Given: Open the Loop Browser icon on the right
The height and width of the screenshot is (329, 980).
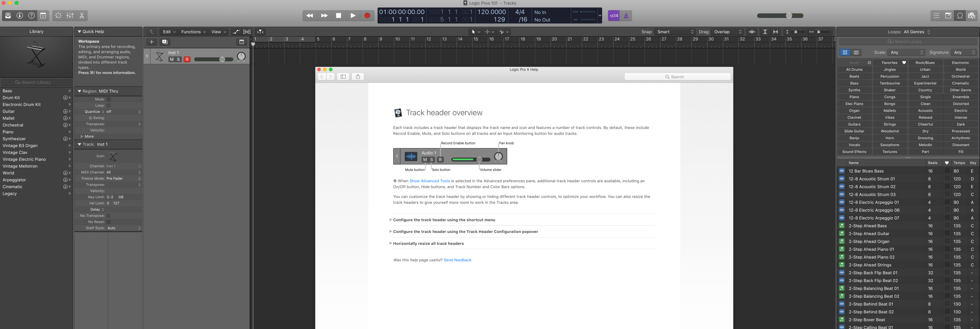Looking at the screenshot, I should point(960,16).
